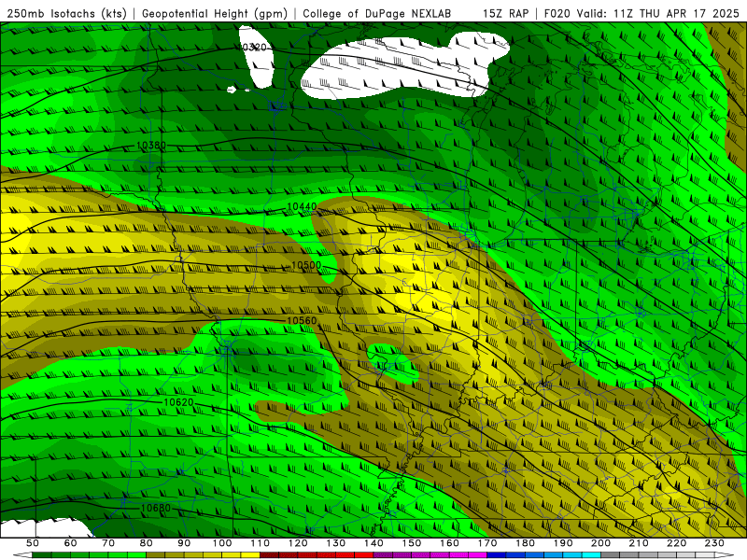
Task: Click the right arrow end of the color bar
Action: 725,555
